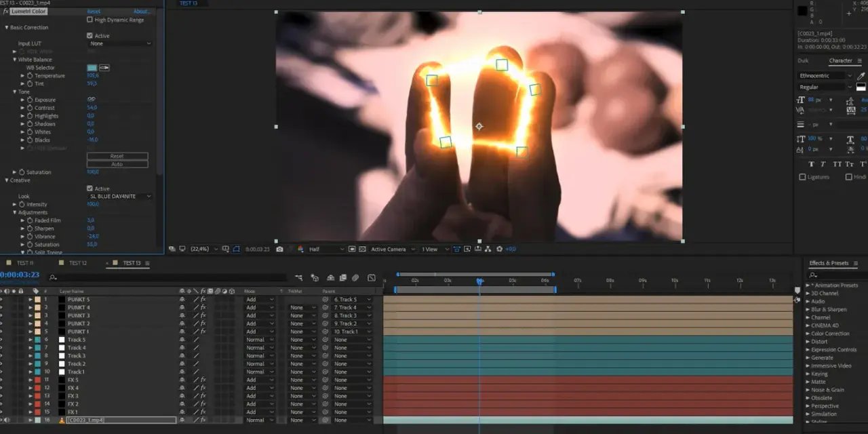Click the Region of Interest icon
Screen dimensions: 868x434
[x=351, y=250]
